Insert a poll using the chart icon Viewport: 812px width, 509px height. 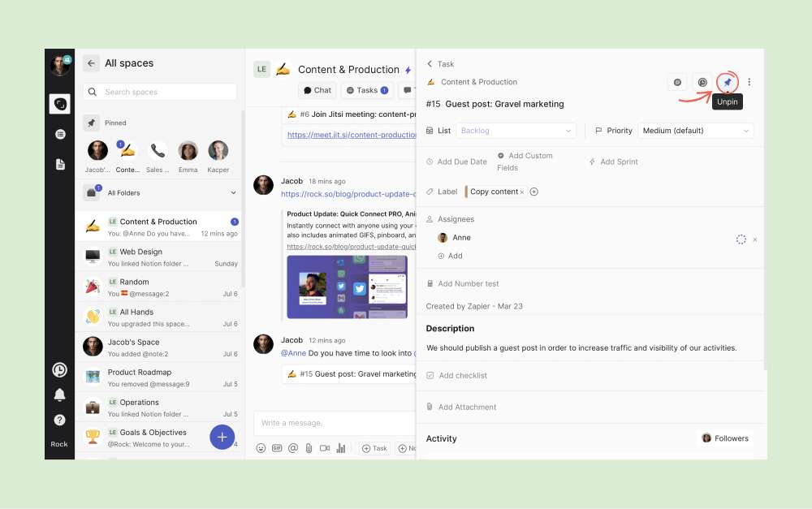click(x=341, y=448)
